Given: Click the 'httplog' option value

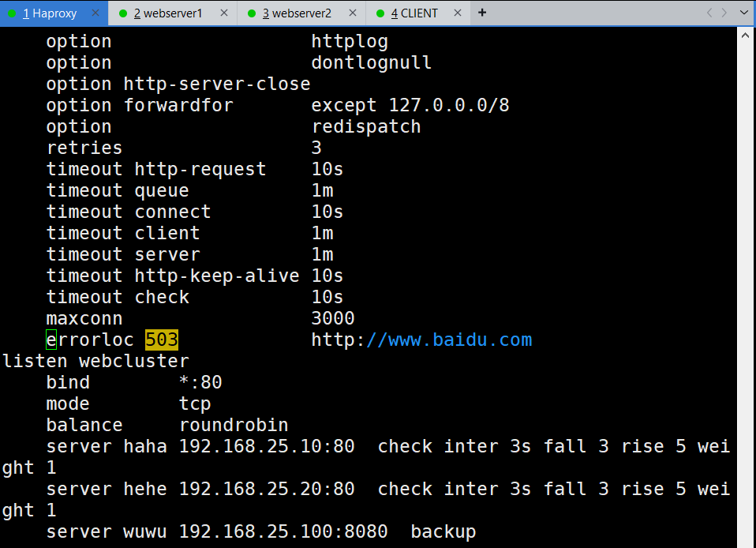Looking at the screenshot, I should point(350,42).
